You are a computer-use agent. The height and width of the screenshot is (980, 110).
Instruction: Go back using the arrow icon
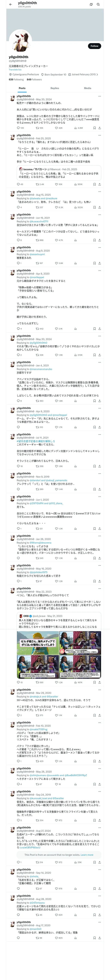[x=11, y=5]
